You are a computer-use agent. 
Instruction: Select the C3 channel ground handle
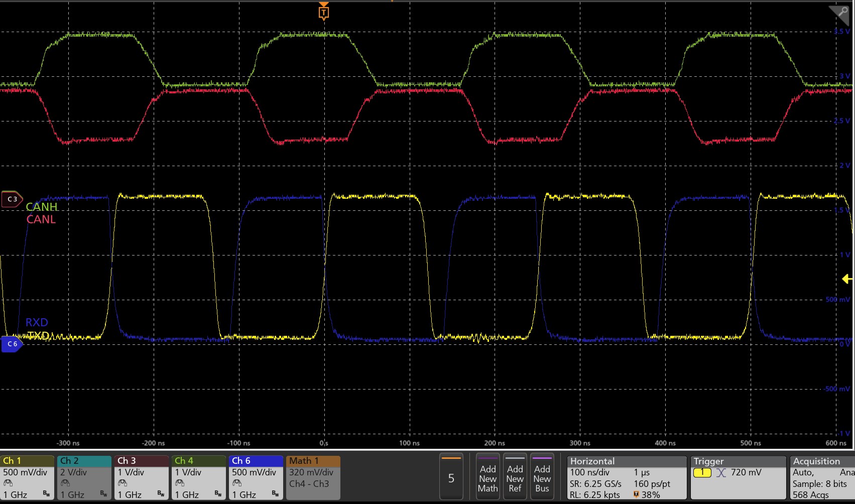[12, 199]
